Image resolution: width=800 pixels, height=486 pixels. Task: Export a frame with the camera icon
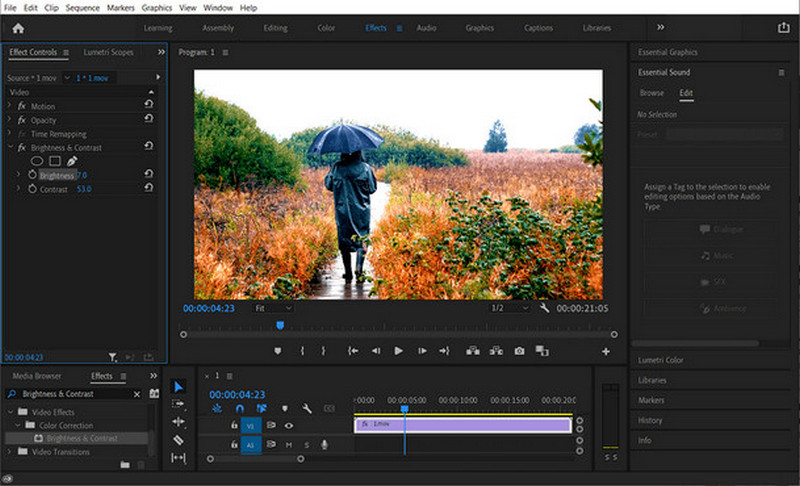[519, 351]
